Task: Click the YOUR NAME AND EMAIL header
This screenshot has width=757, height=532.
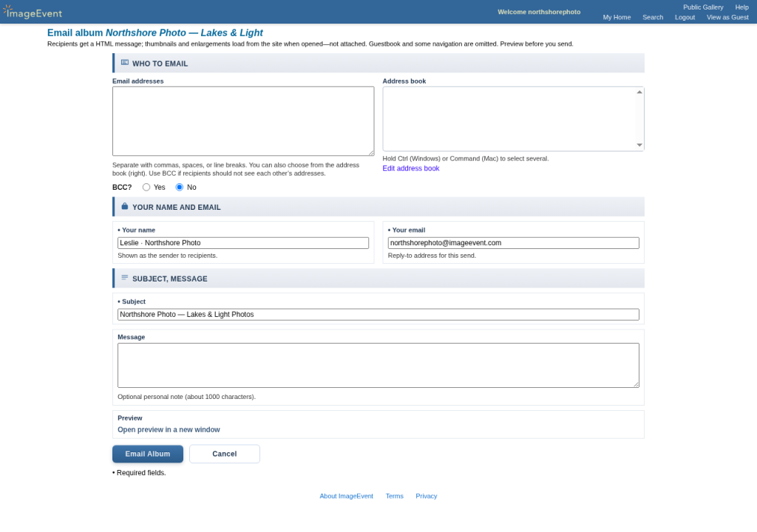Action: (x=378, y=207)
